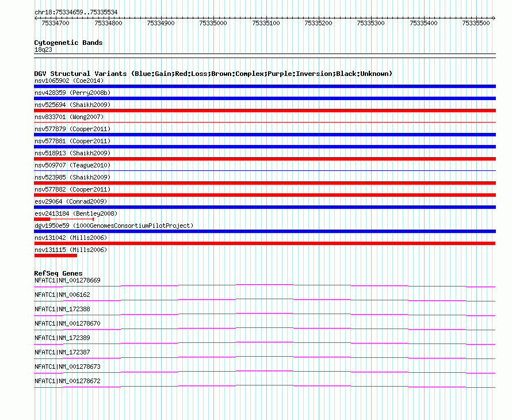The image size is (512, 420).
Task: Click the esv29064 (Conrad2009) label
Action: (71, 201)
